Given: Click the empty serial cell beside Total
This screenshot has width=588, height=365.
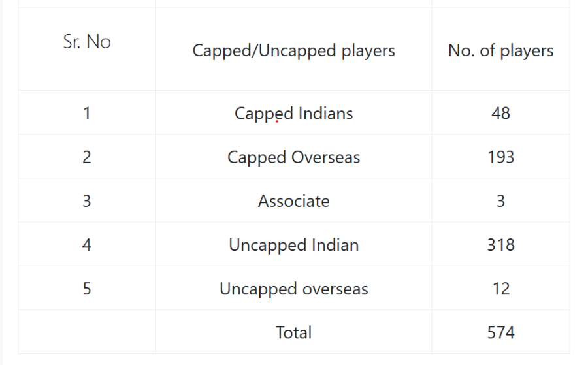Looking at the screenshot, I should tap(87, 332).
